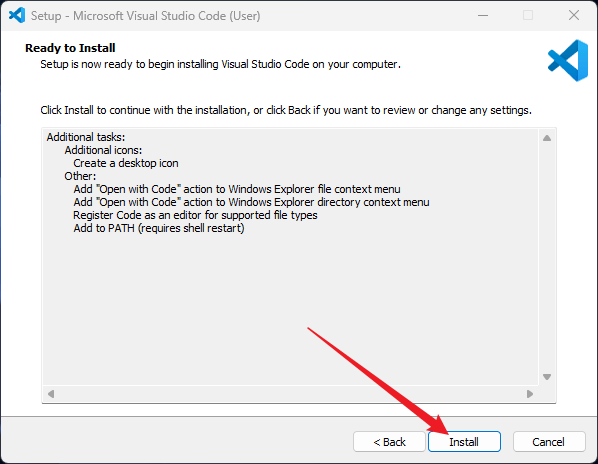Click the "Create a desktop icon" line
The image size is (598, 464).
(126, 163)
